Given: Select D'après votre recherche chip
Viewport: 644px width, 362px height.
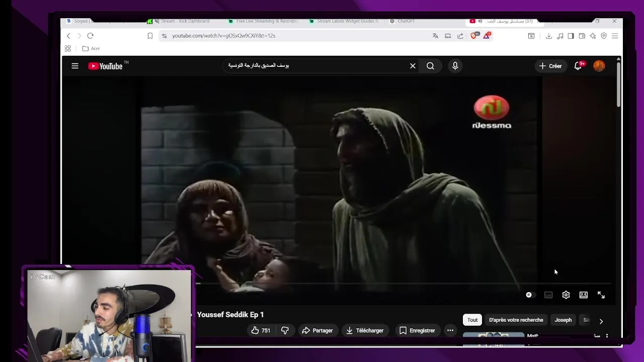Looking at the screenshot, I should click(516, 320).
